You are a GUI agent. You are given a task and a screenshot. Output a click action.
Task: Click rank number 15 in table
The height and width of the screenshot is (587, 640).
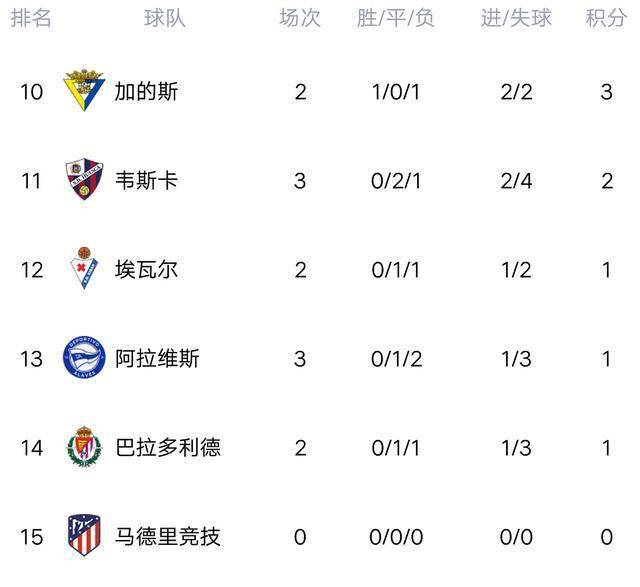coord(31,537)
